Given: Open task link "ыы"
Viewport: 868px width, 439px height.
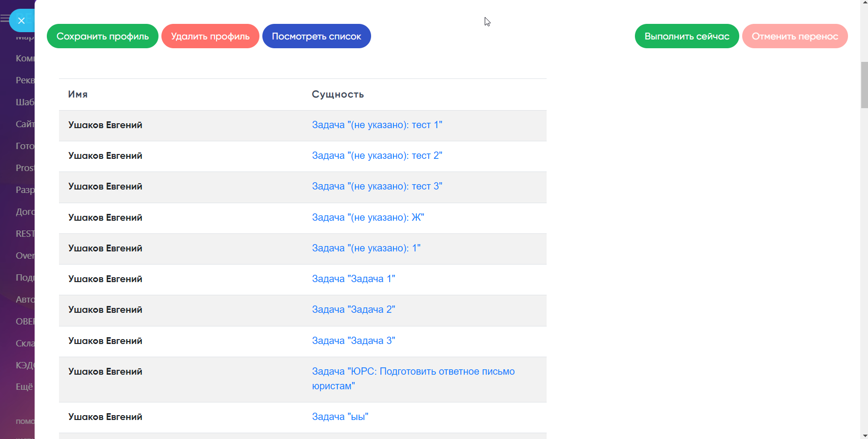Looking at the screenshot, I should 340,417.
